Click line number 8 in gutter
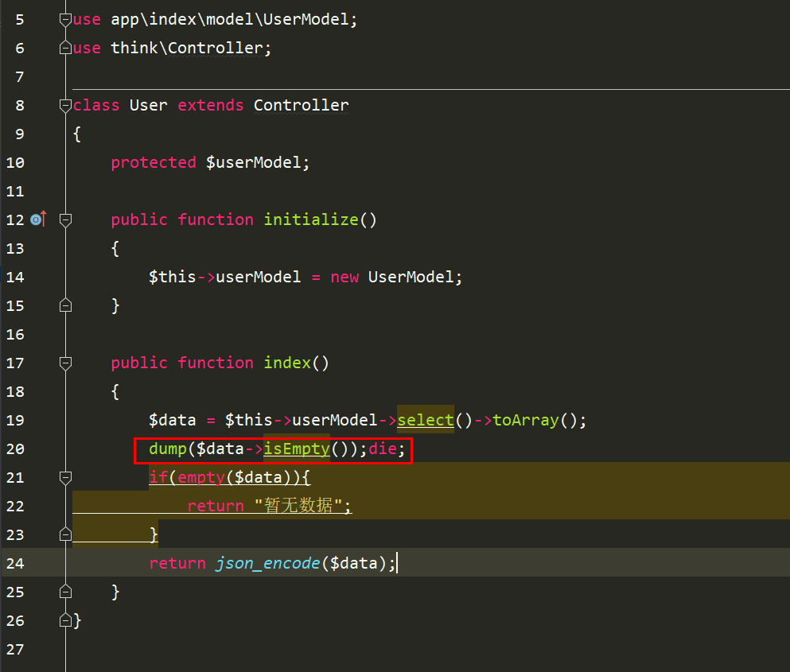The width and height of the screenshot is (790, 672). coord(20,105)
